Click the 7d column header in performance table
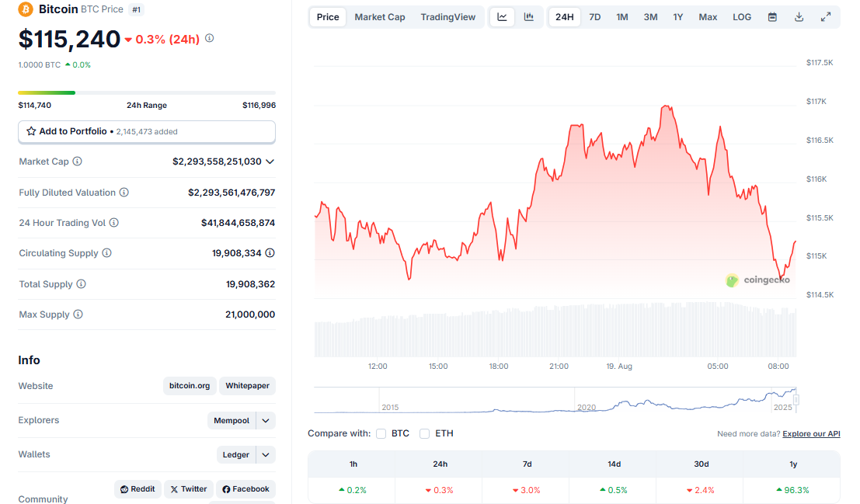860x504 pixels. click(x=527, y=464)
